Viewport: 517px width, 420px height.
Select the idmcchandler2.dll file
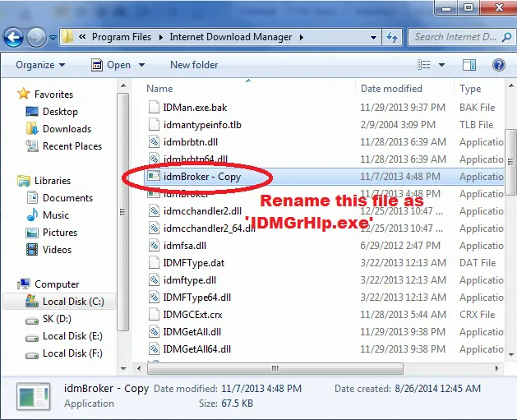tap(202, 211)
